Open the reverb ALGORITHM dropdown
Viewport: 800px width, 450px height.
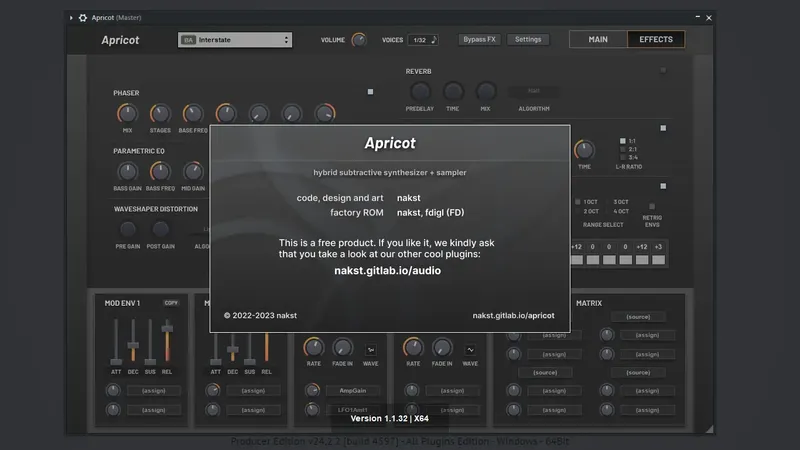(534, 91)
